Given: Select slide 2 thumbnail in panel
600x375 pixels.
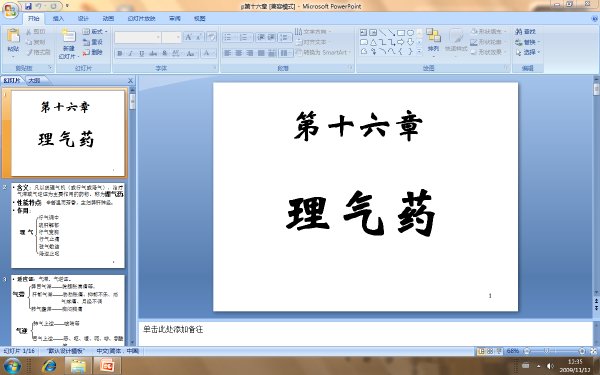Looking at the screenshot, I should click(x=68, y=225).
